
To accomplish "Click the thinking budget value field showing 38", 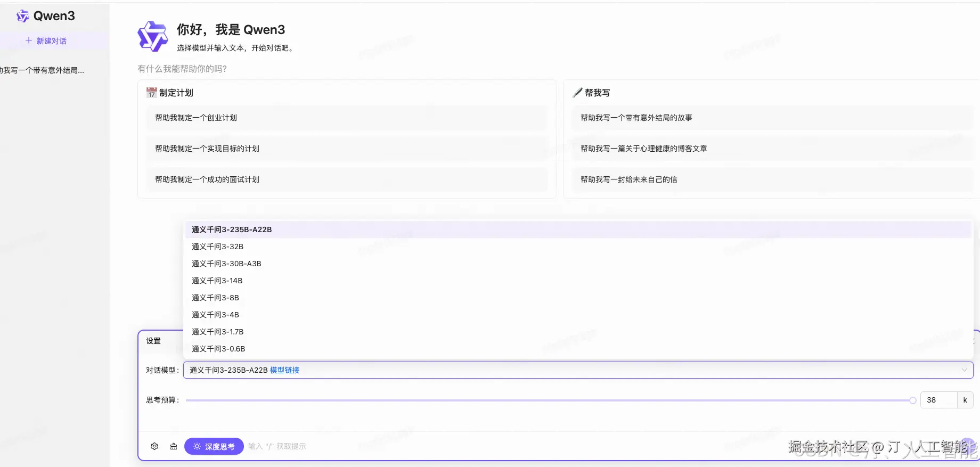I will pos(938,400).
